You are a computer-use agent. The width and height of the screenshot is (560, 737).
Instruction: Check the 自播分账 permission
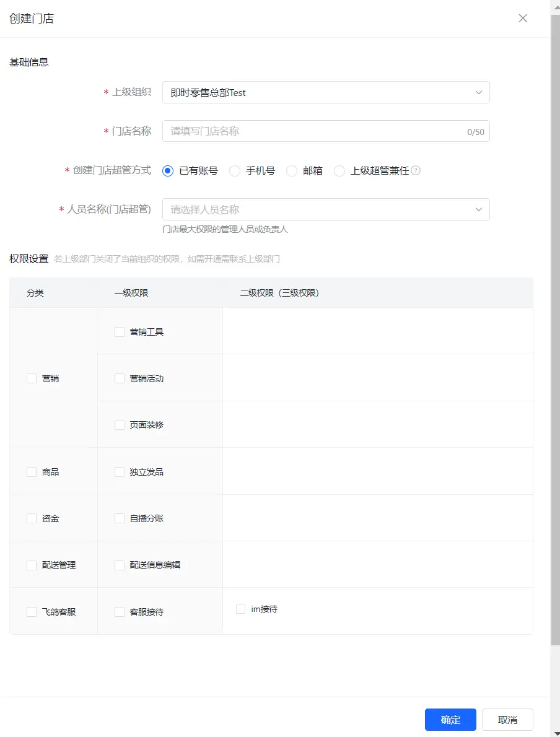(x=120, y=518)
